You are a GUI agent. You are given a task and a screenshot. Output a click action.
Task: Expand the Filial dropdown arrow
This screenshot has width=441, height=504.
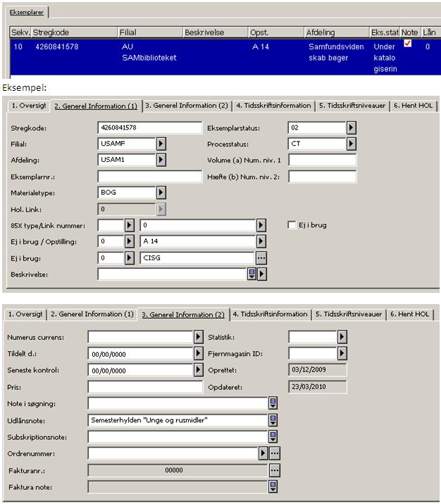coord(161,144)
